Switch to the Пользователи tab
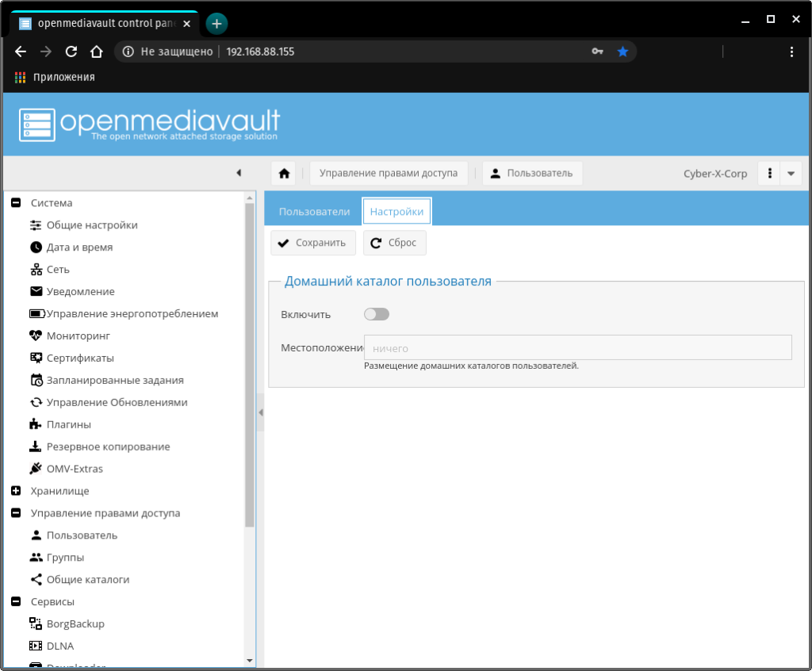The width and height of the screenshot is (812, 671). pos(314,212)
